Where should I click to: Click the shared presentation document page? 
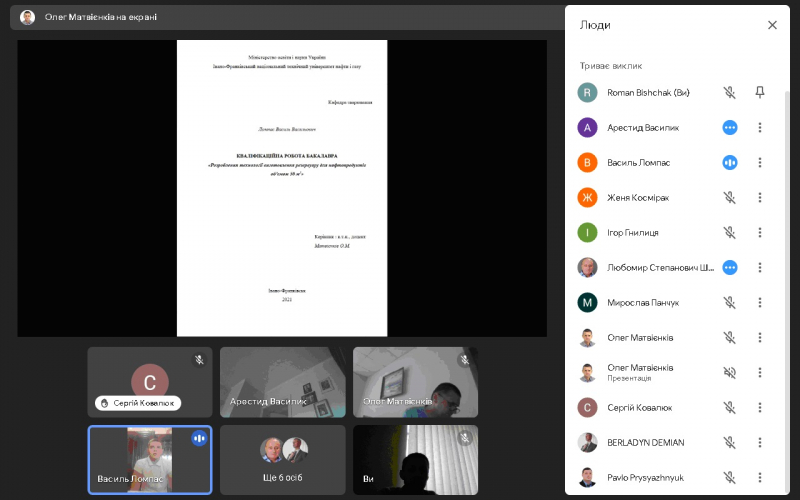pyautogui.click(x=282, y=188)
